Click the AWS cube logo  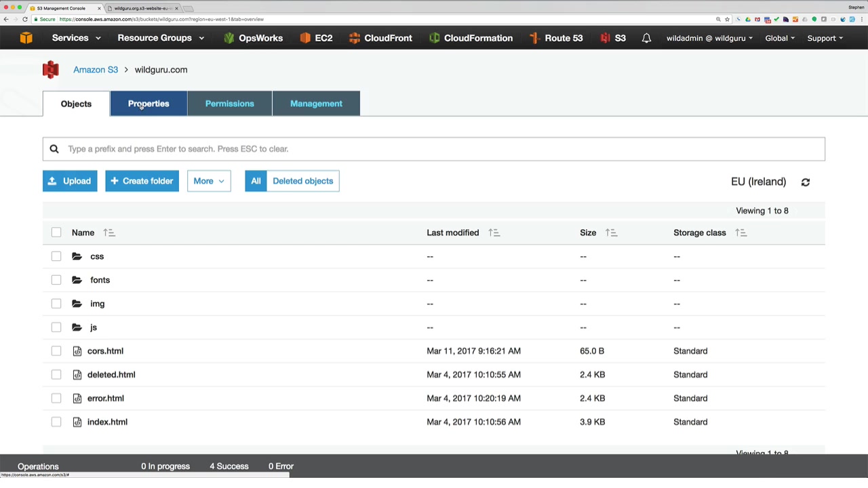tap(26, 38)
